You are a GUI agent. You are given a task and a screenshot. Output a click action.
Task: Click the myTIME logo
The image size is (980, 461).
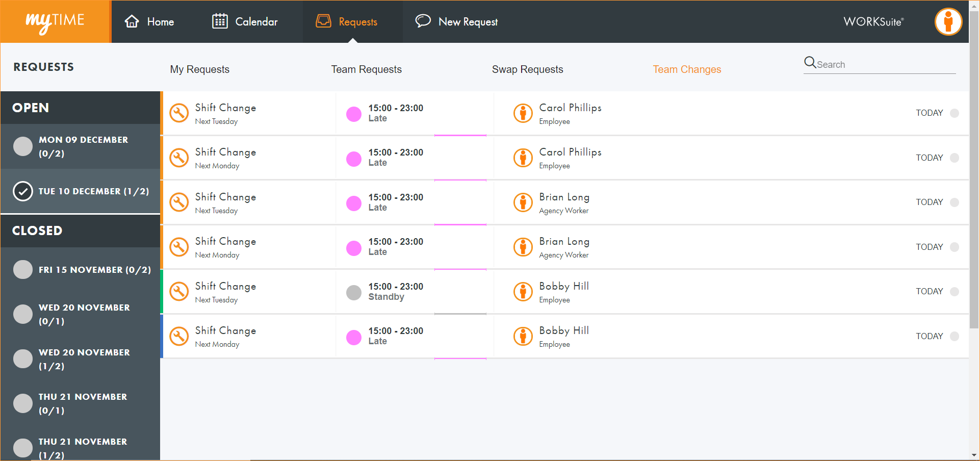pos(55,21)
